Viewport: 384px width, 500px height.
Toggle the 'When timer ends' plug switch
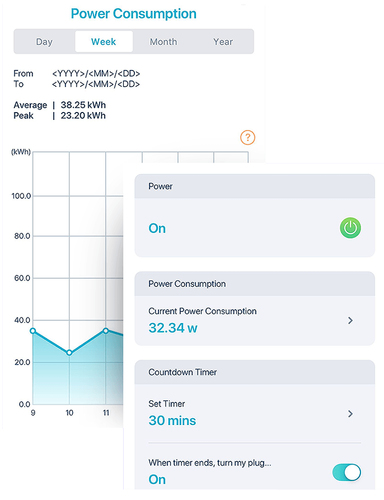(346, 472)
